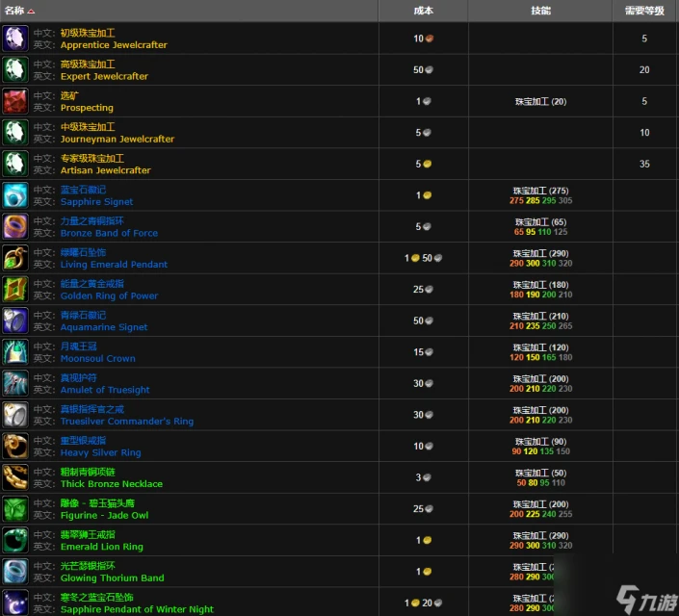
Task: Open the Amulet of Truesight link
Action: 105,390
